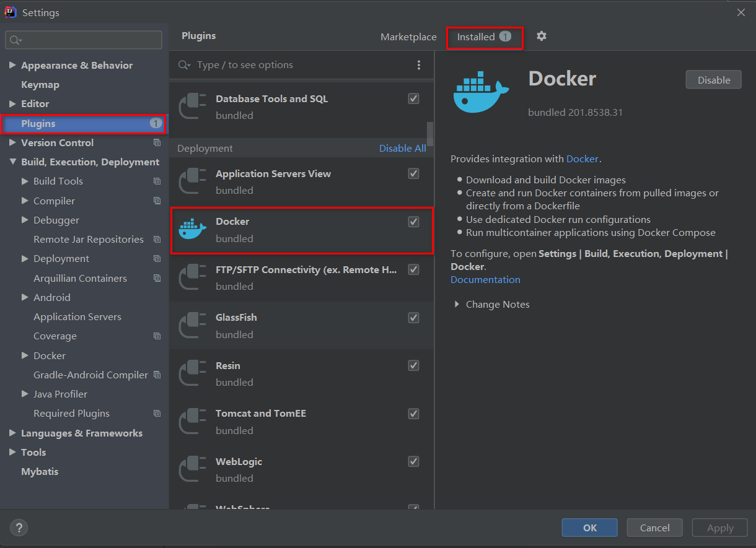Click the OK button
756x548 pixels.
pos(590,528)
